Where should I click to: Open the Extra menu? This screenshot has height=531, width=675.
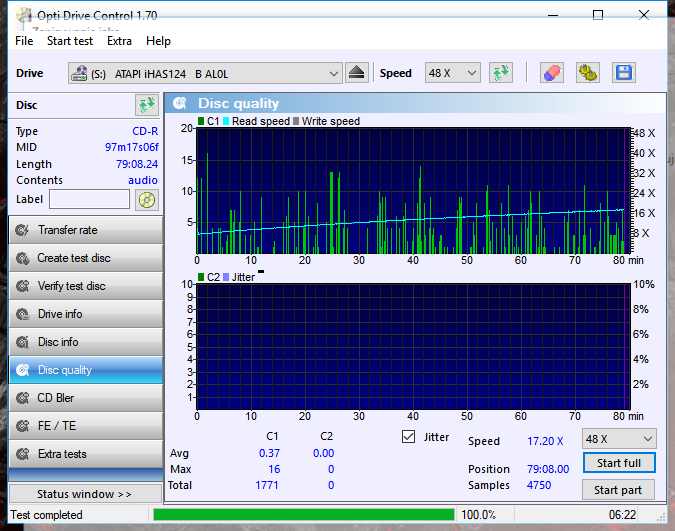tap(119, 41)
